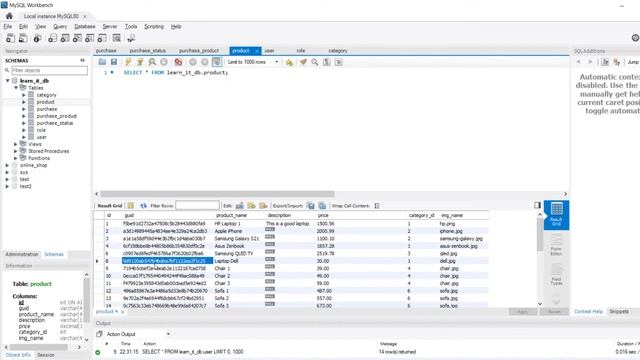
Task: Open a script file in query editor
Action: click(x=102, y=62)
